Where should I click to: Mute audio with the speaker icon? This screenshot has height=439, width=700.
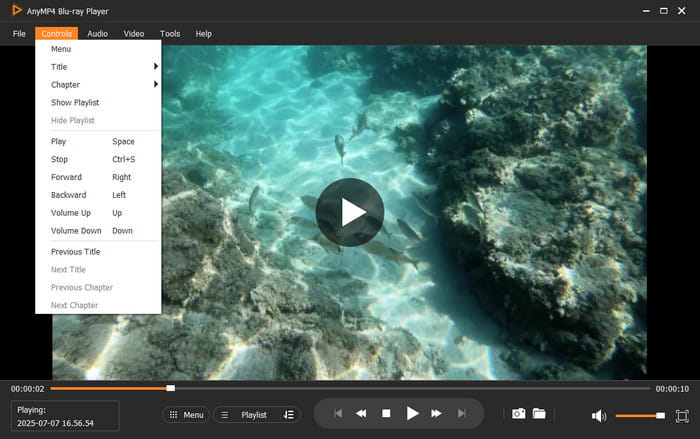point(599,416)
